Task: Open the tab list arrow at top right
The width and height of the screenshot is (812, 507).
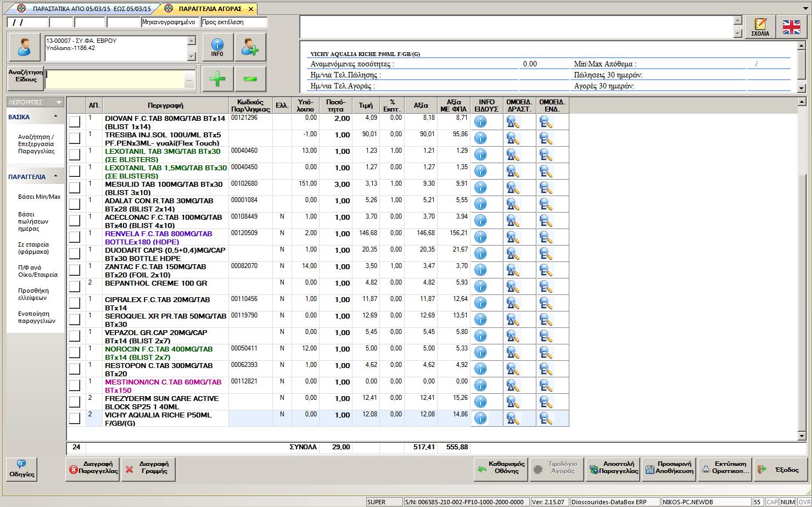Action: pyautogui.click(x=805, y=9)
